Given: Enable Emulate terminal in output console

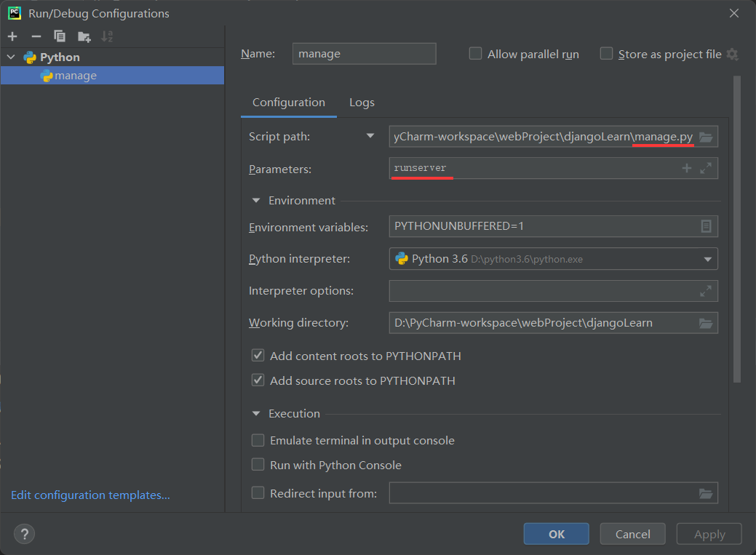Looking at the screenshot, I should [258, 440].
